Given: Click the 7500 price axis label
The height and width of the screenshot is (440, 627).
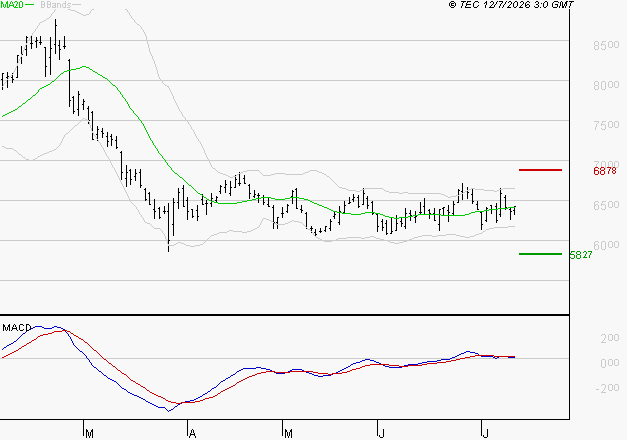Looking at the screenshot, I should [x=606, y=125].
